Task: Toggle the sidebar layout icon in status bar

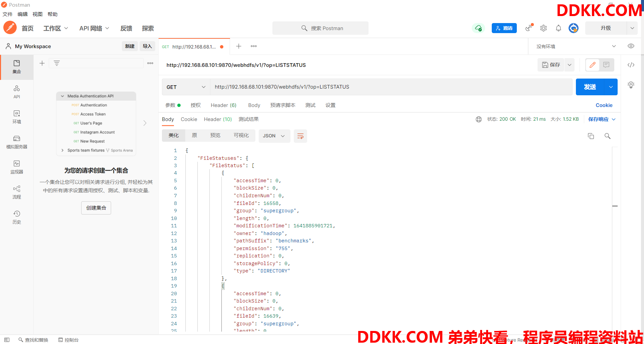Action: click(x=7, y=340)
